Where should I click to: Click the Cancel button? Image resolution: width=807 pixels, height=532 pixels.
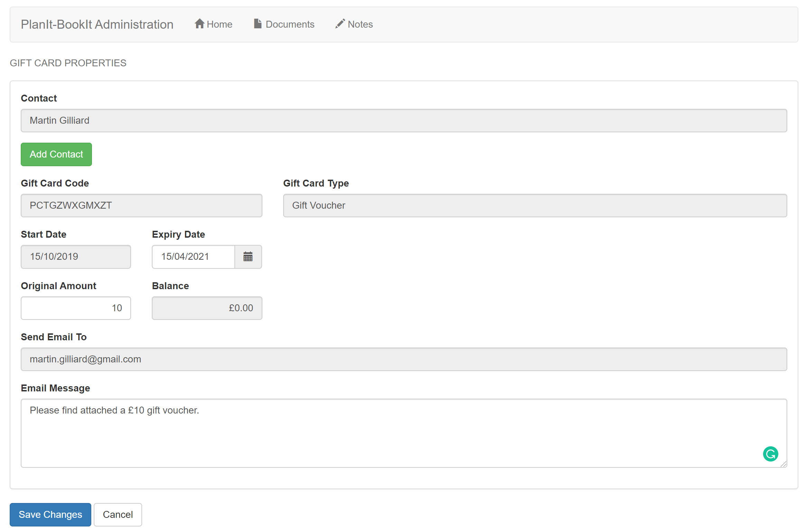coord(117,514)
